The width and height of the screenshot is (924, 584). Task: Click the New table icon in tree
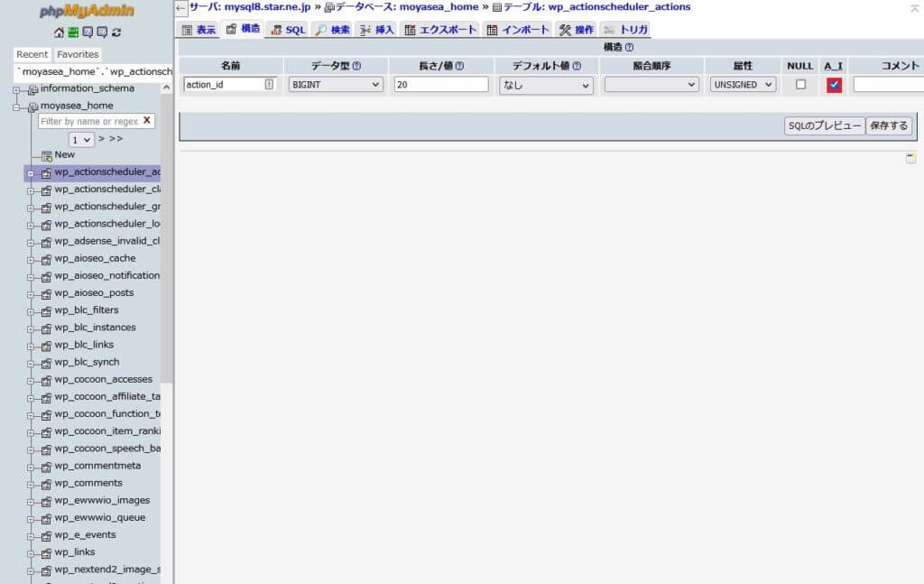[x=46, y=155]
